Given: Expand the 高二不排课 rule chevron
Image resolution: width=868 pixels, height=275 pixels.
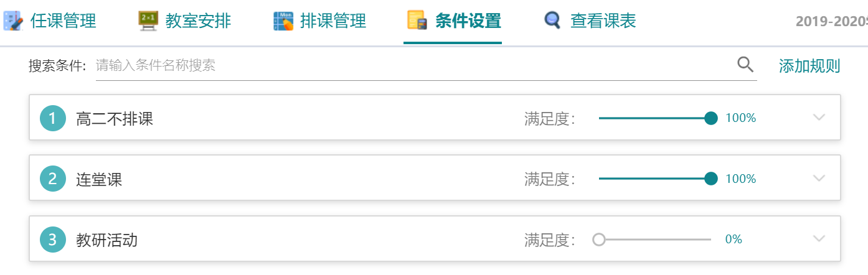Looking at the screenshot, I should (x=819, y=118).
